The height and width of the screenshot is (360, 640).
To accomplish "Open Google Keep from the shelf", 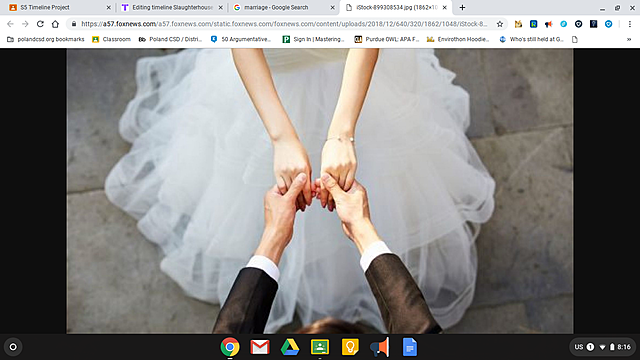I will click(350, 347).
